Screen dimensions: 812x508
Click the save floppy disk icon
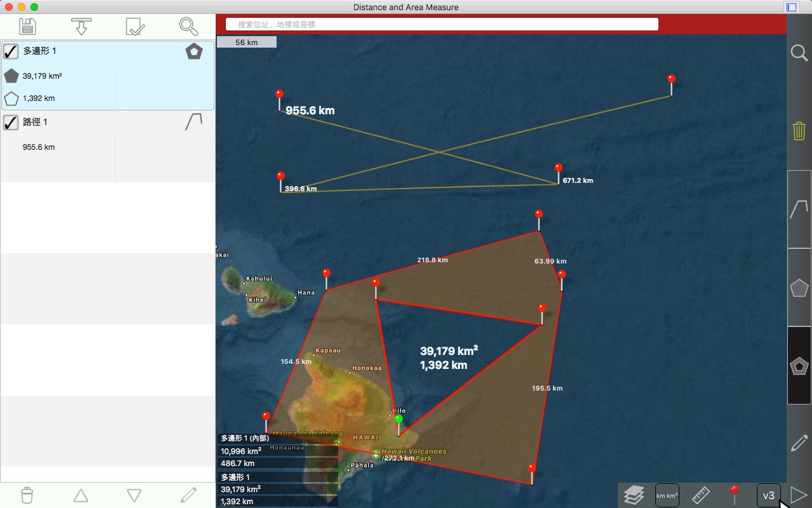click(27, 26)
